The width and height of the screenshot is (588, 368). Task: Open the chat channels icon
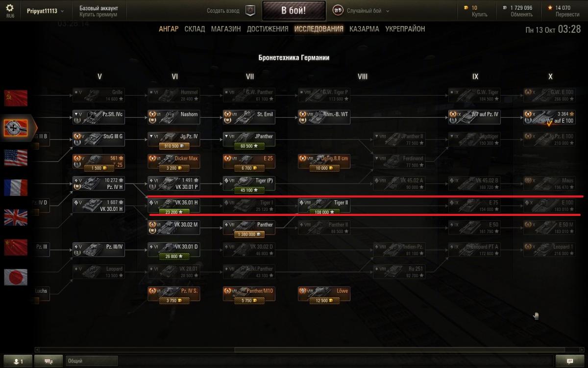[x=49, y=361]
